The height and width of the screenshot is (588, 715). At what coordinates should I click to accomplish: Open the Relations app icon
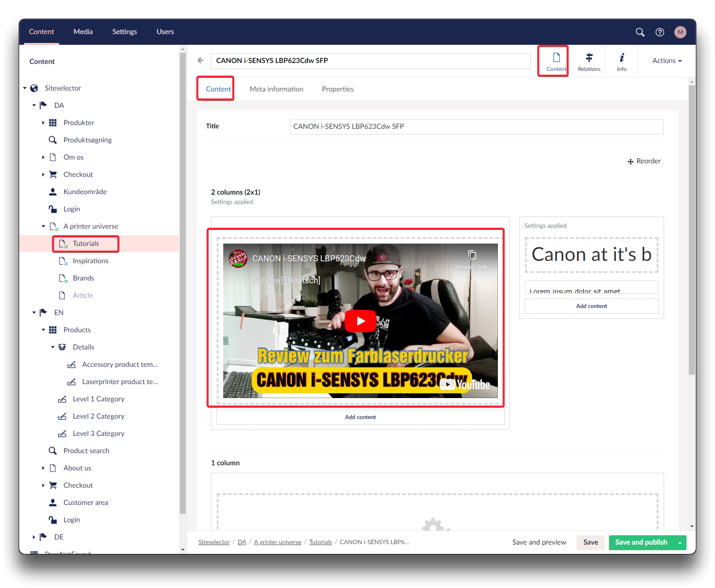[x=589, y=61]
